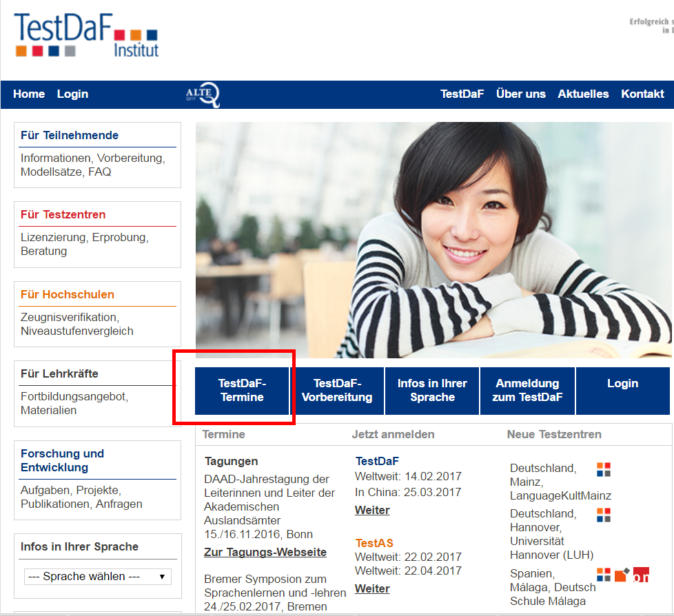Follow the 'Zur Tagungs-Webseite' link
Screen dimensions: 674x616
[x=265, y=553]
